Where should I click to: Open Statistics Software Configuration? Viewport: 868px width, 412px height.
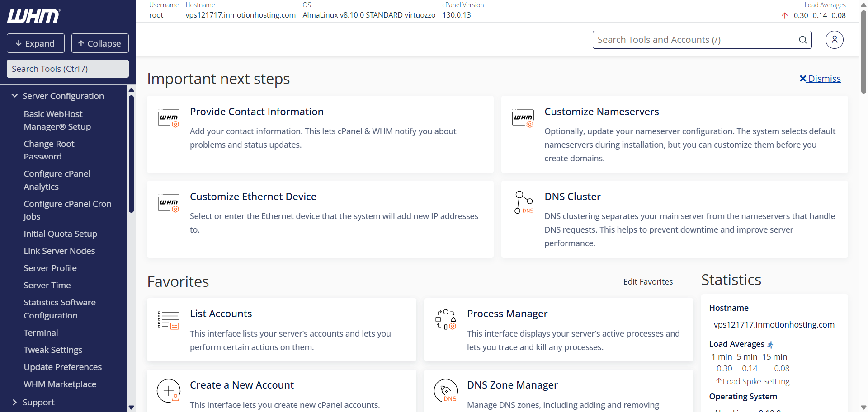pos(60,309)
